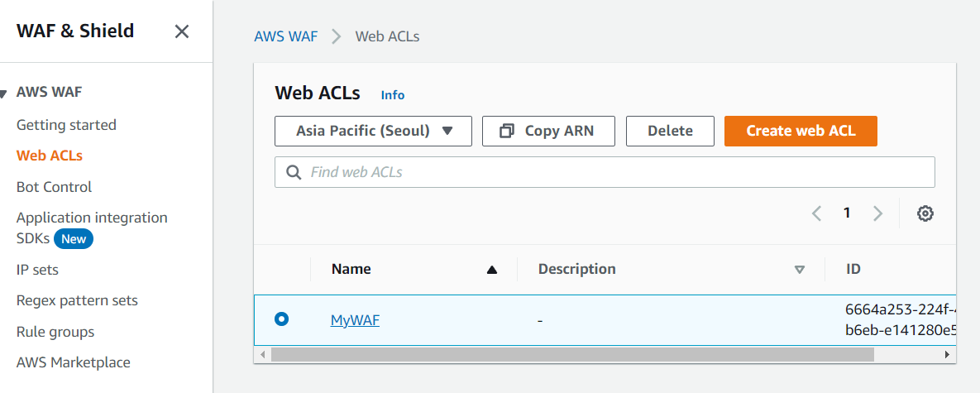Click the scrollbar right arrow
980x393 pixels.
click(948, 354)
